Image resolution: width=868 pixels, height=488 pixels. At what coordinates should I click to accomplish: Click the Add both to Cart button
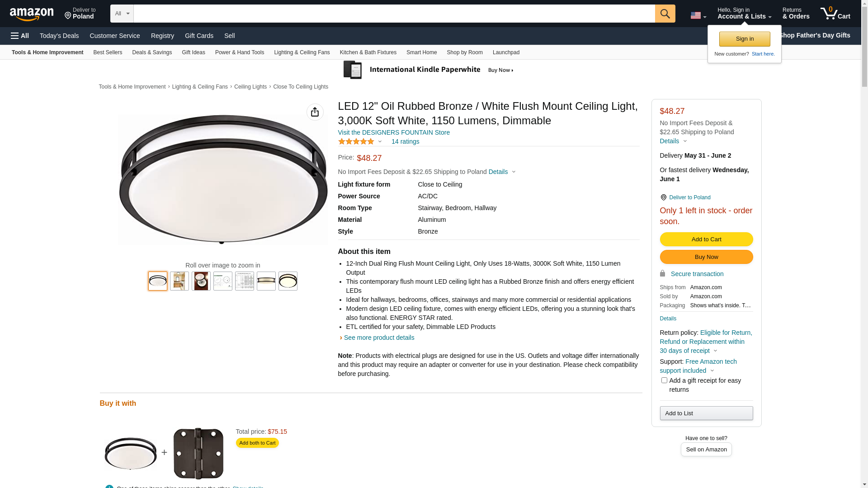[x=257, y=443]
